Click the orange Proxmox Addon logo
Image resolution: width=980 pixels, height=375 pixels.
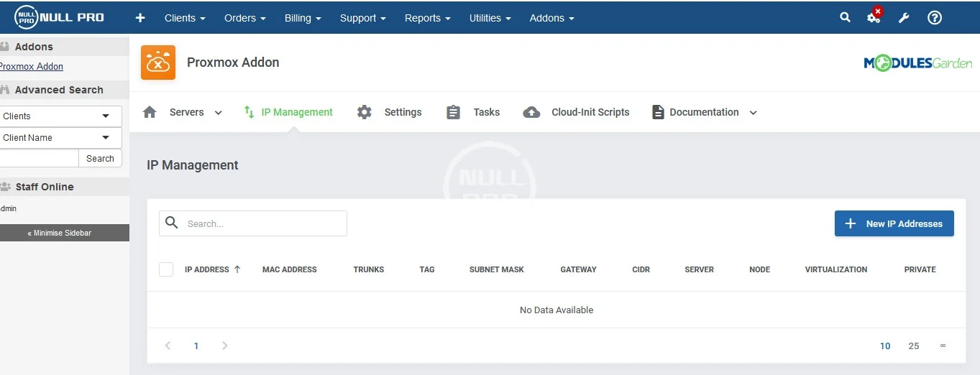click(x=158, y=62)
